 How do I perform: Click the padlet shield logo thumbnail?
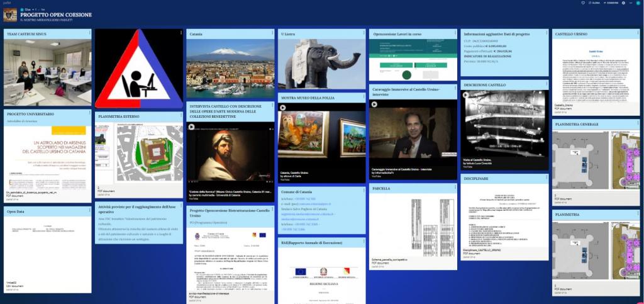(x=10, y=14)
